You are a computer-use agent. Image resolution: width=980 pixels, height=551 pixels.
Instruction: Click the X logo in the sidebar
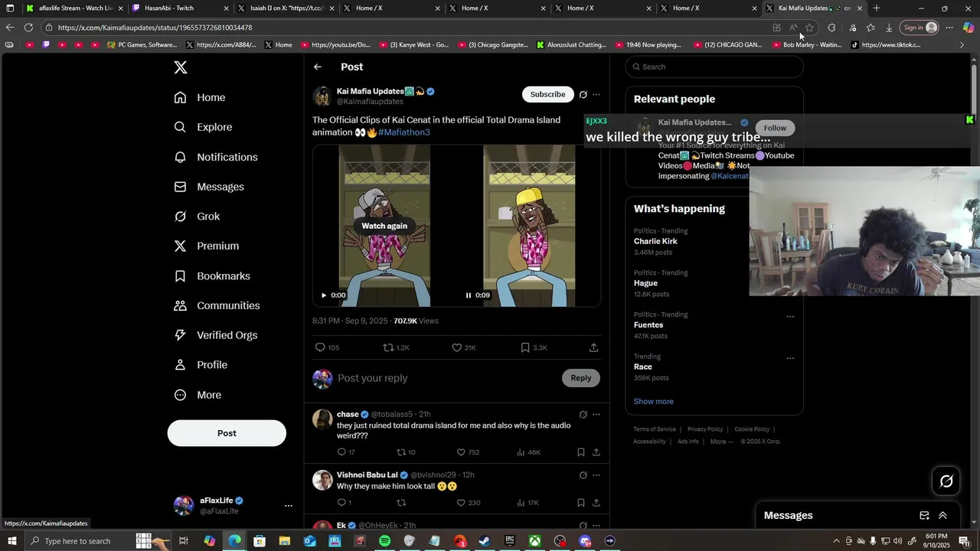[x=181, y=67]
